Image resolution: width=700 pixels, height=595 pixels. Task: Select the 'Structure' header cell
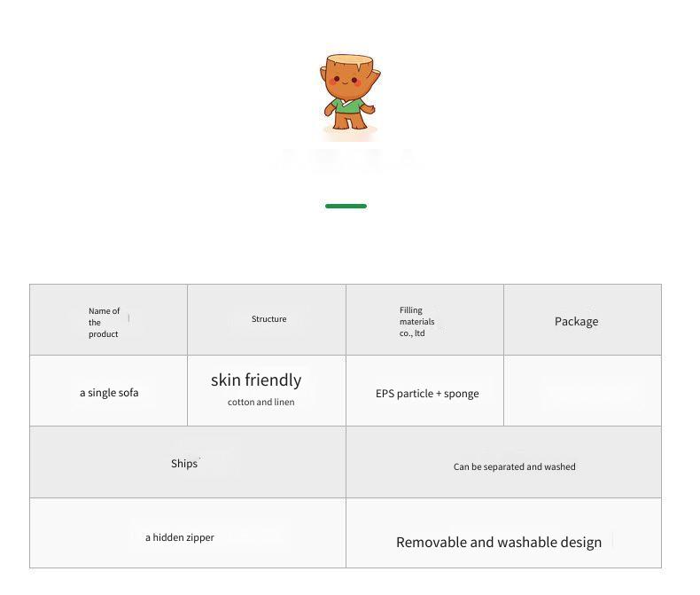(267, 320)
